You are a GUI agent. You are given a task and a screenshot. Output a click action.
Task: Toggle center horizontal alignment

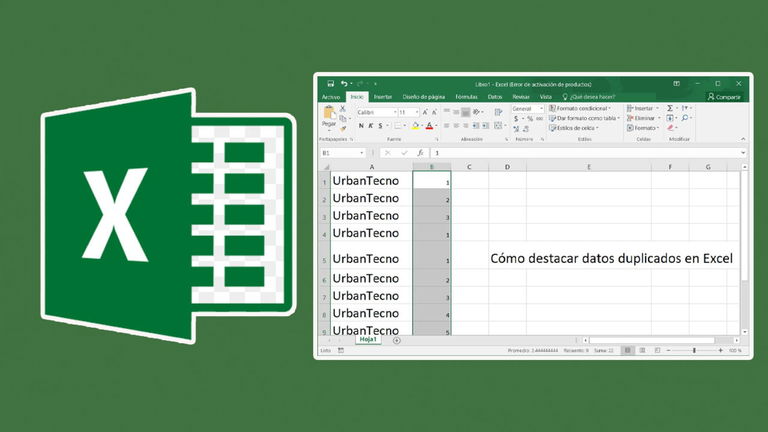point(456,126)
